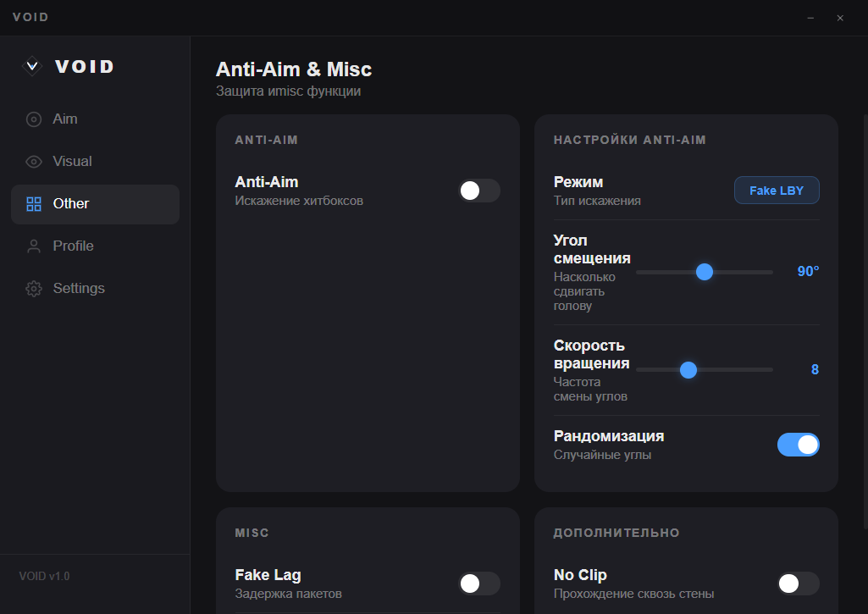This screenshot has width=868, height=614.
Task: Click the VOID diamond logo icon
Action: (x=32, y=66)
